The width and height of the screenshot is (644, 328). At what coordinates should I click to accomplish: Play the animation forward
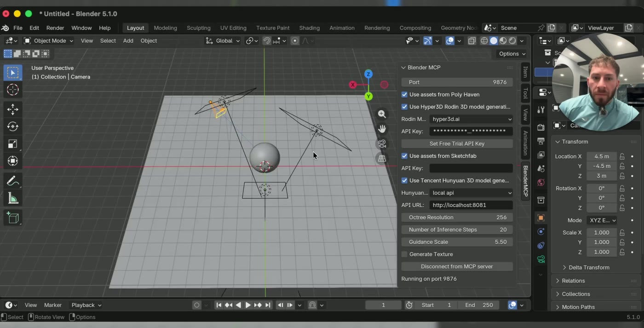pyautogui.click(x=248, y=305)
